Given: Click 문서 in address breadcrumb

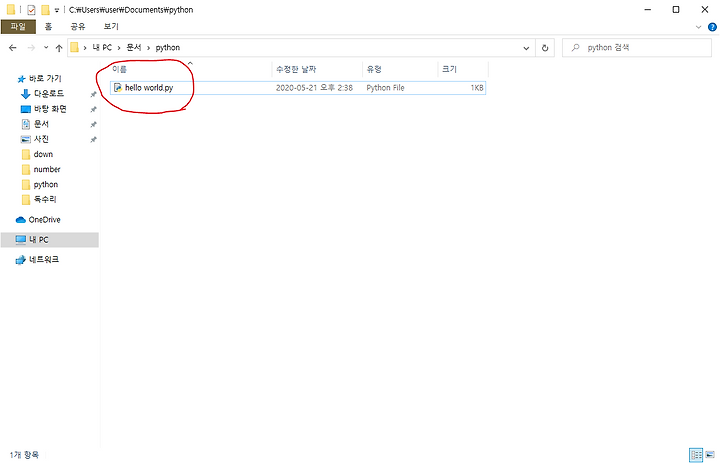Looking at the screenshot, I should 134,48.
